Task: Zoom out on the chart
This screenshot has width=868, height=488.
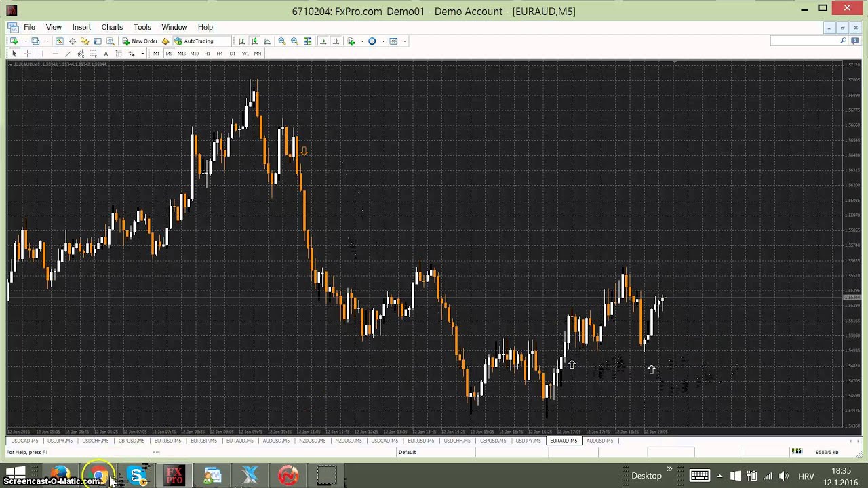Action: tap(294, 41)
